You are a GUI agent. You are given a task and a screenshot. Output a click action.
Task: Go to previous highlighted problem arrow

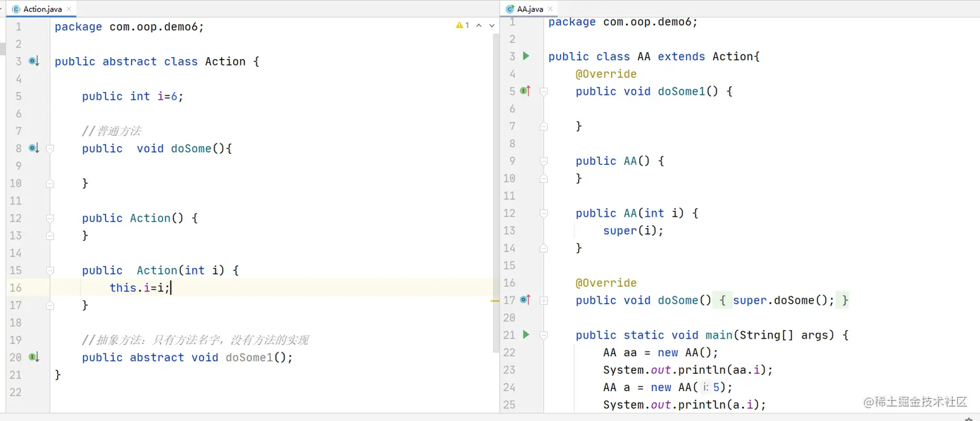point(479,25)
